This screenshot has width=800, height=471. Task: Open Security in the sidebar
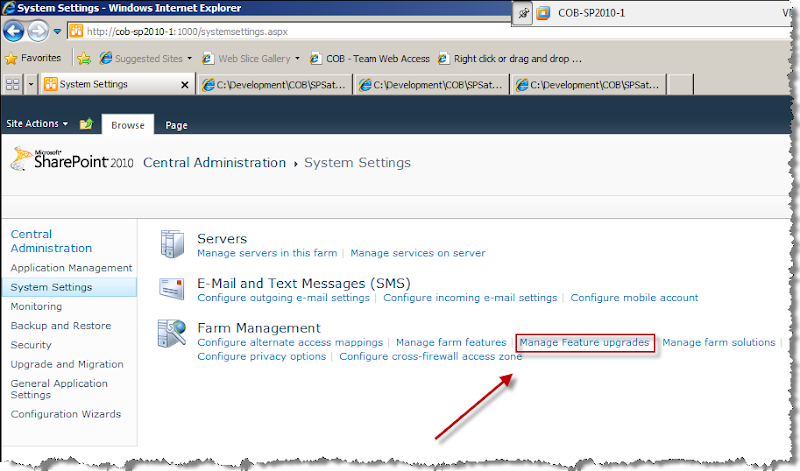(x=31, y=345)
